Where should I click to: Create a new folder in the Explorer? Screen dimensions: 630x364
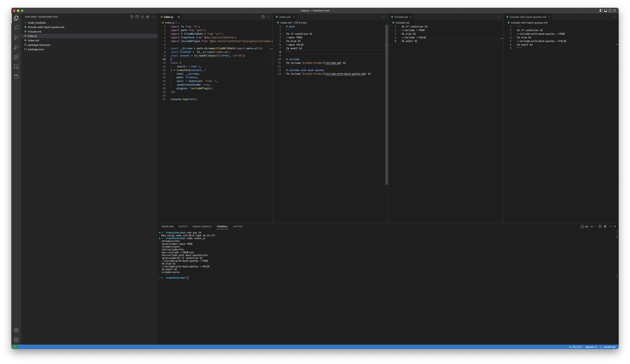tap(137, 17)
